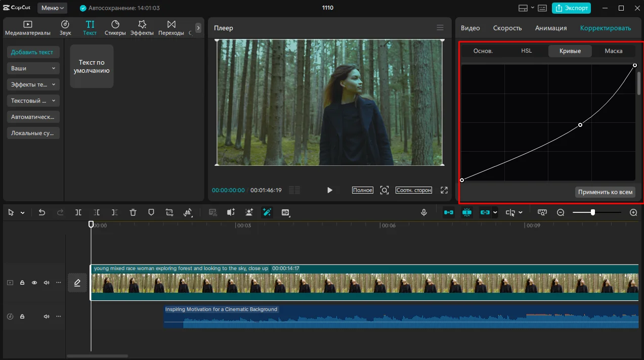Click the delete (trash) icon in timeline toolbar
Image resolution: width=644 pixels, height=360 pixels.
[x=133, y=213]
